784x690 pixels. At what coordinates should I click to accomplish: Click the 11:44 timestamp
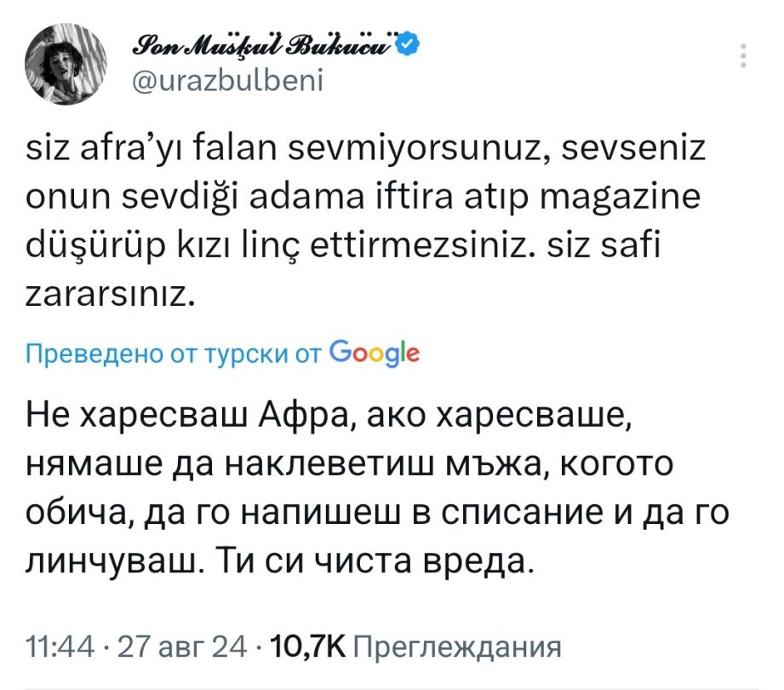(x=61, y=647)
